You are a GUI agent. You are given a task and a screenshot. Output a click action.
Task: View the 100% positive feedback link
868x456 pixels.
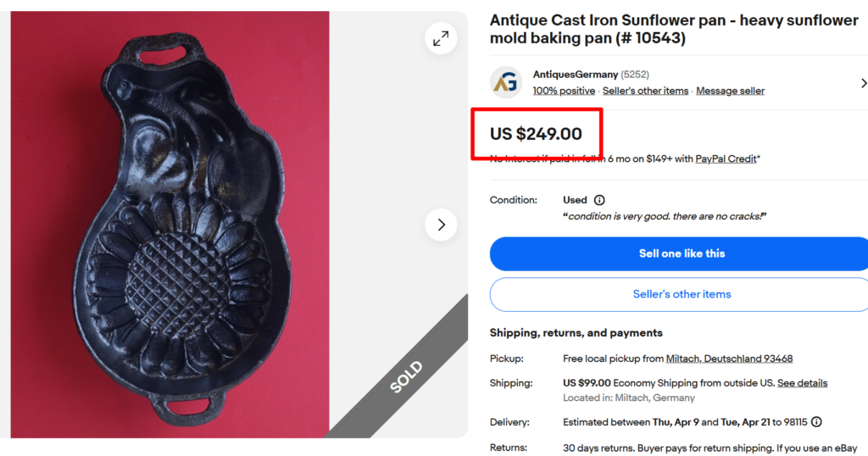(564, 91)
